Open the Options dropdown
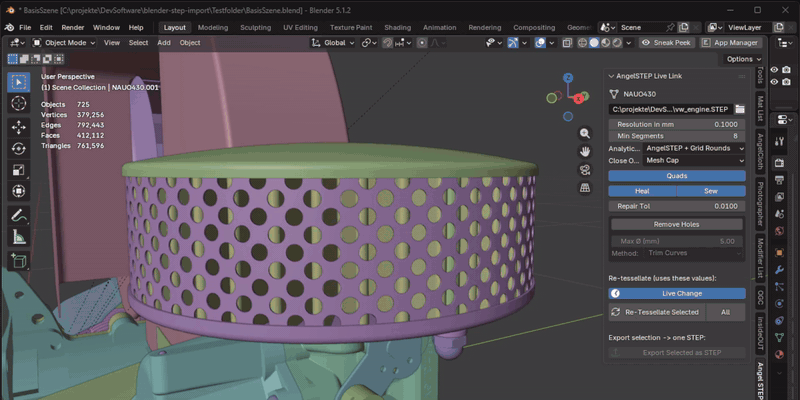Screen dimensions: 800x400 click(744, 59)
